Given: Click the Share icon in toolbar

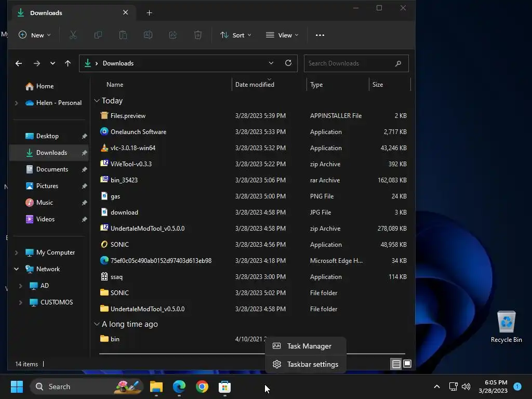Looking at the screenshot, I should tap(173, 35).
